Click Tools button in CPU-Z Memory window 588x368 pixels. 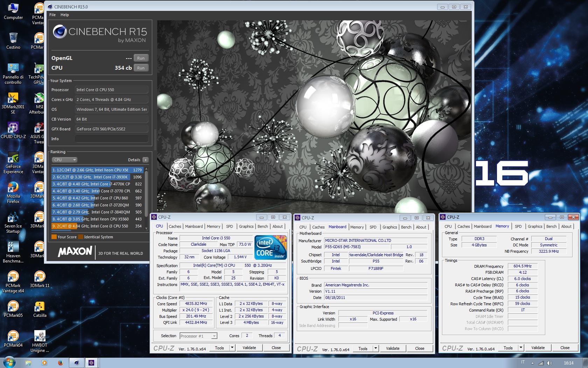tap(508, 348)
